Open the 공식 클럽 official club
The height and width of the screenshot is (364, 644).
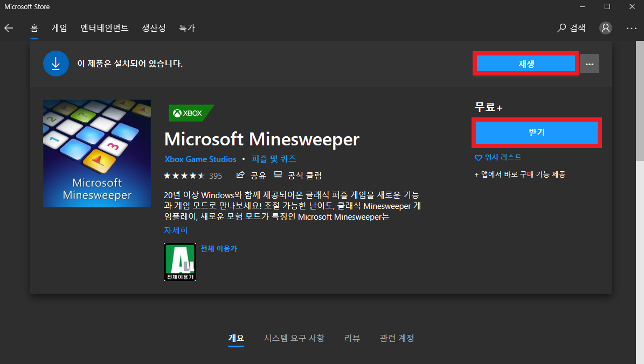[298, 176]
